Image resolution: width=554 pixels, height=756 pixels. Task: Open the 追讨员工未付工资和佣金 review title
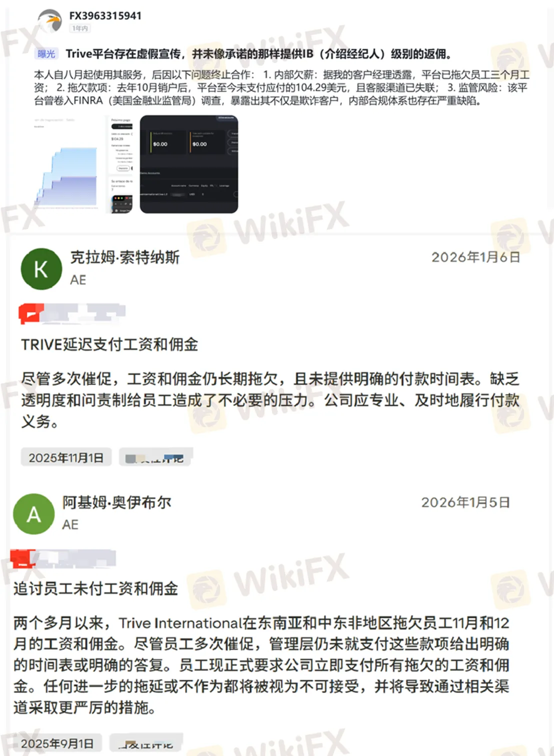pyautogui.click(x=96, y=589)
